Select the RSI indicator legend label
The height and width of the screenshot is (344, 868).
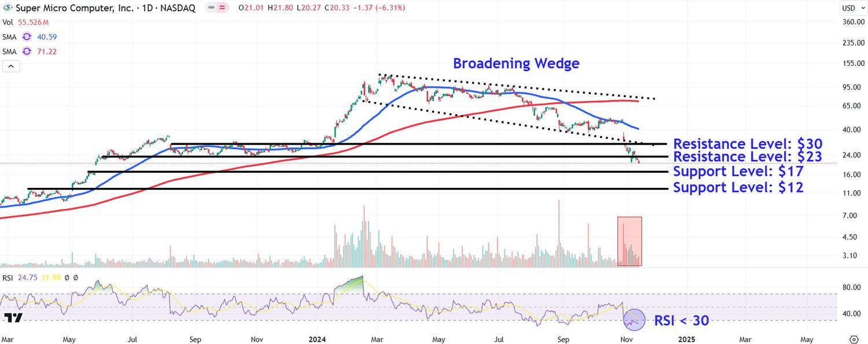(x=8, y=278)
